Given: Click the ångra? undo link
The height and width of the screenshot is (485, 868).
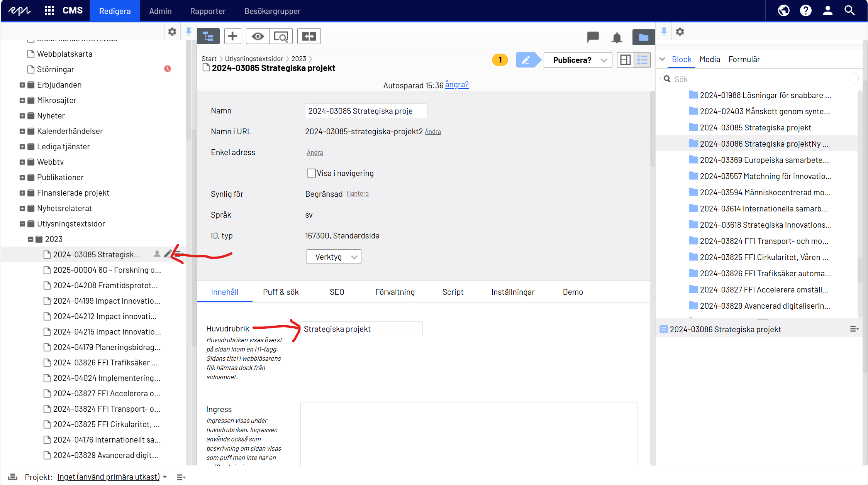Looking at the screenshot, I should coord(457,84).
